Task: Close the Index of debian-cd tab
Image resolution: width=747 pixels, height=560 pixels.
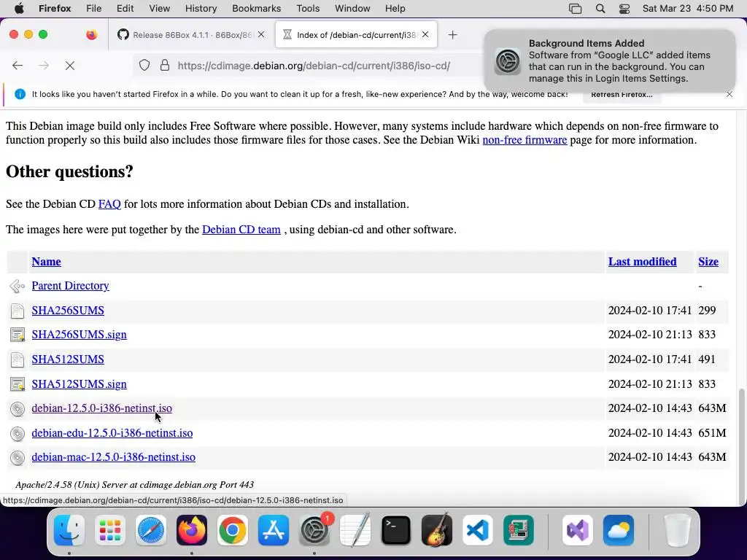Action: coord(425,34)
